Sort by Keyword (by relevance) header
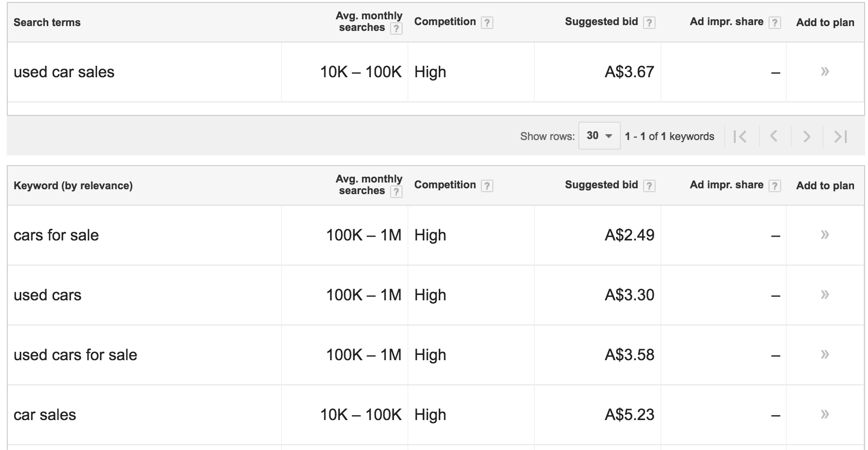This screenshot has width=868, height=450. coord(73,185)
